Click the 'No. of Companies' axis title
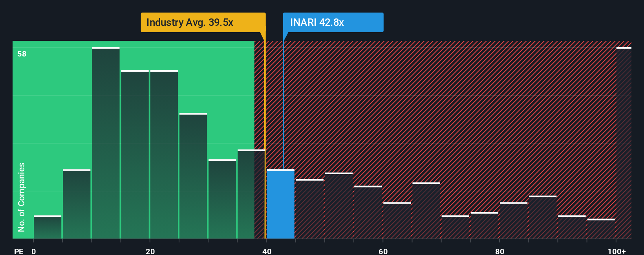This screenshot has width=644, height=255. click(x=22, y=197)
